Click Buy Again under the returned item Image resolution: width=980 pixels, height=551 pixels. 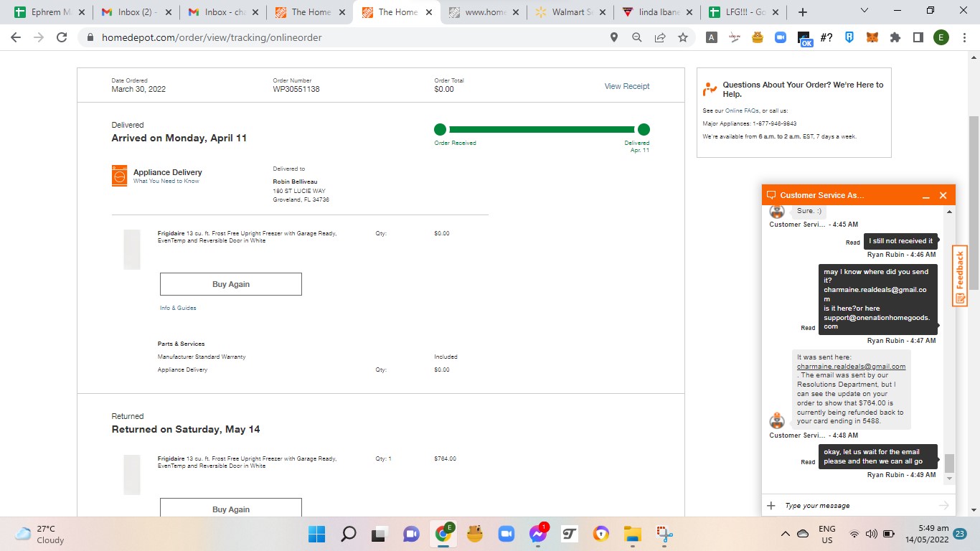point(230,509)
